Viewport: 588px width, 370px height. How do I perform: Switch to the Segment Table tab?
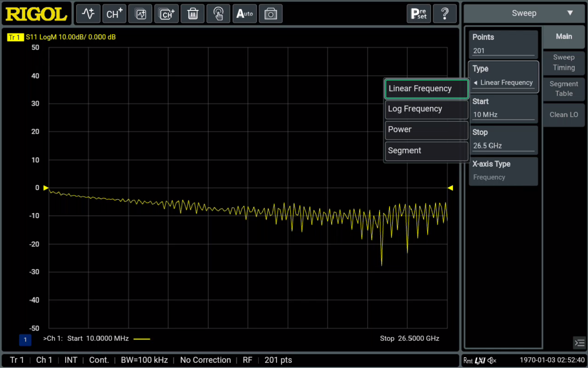tap(564, 89)
